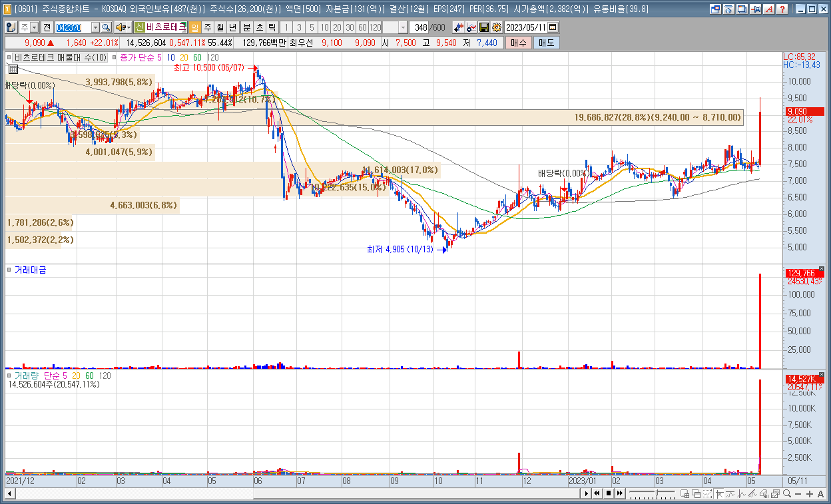Select crosshair cursor tool in bottom bar
The width and height of the screenshot is (831, 504).
pos(719,493)
